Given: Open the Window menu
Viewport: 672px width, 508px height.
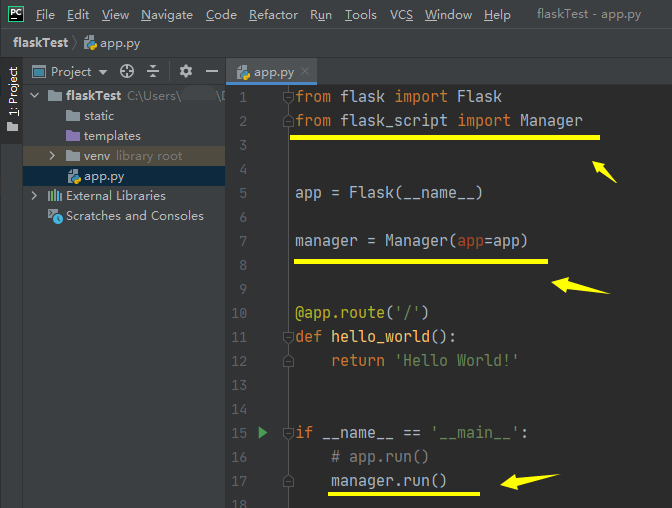Looking at the screenshot, I should pos(448,15).
